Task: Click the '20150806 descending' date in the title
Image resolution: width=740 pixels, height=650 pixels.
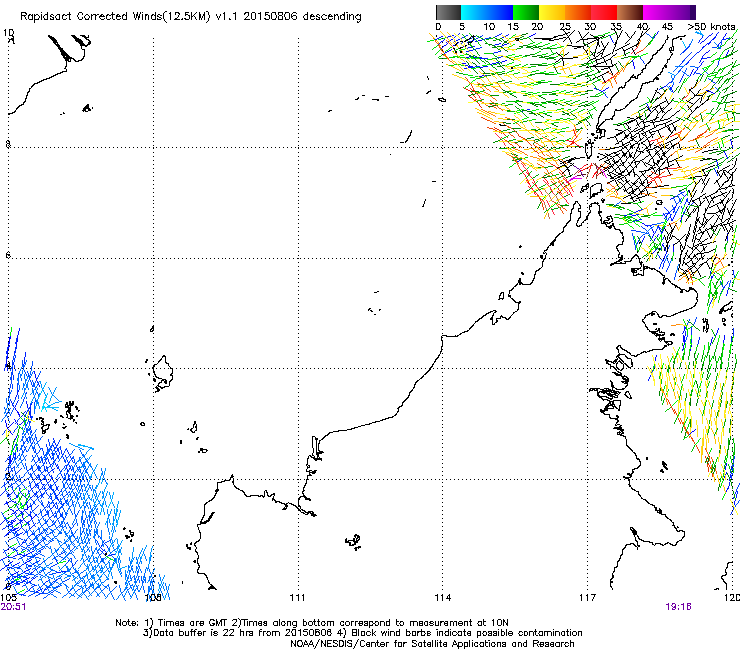Action: coord(303,17)
